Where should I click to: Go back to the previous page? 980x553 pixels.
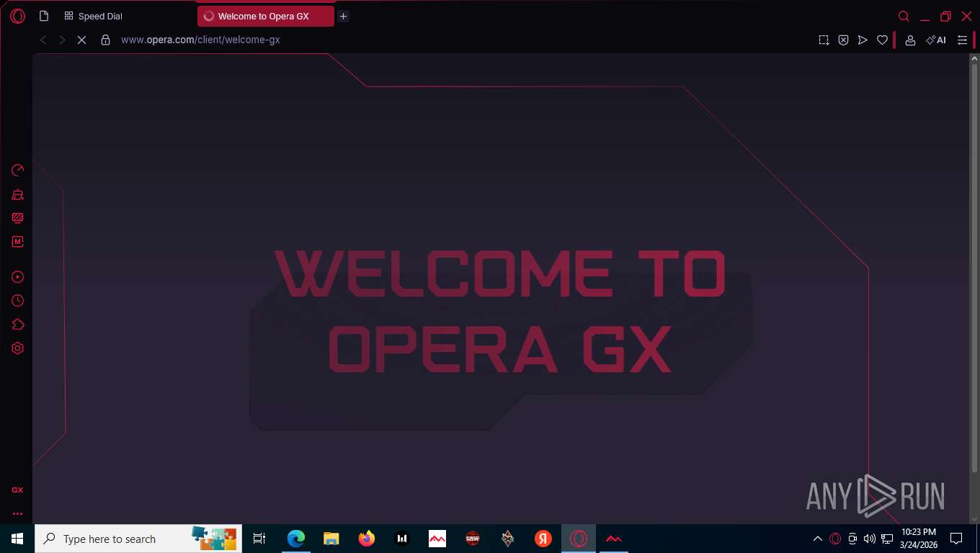[x=43, y=40]
